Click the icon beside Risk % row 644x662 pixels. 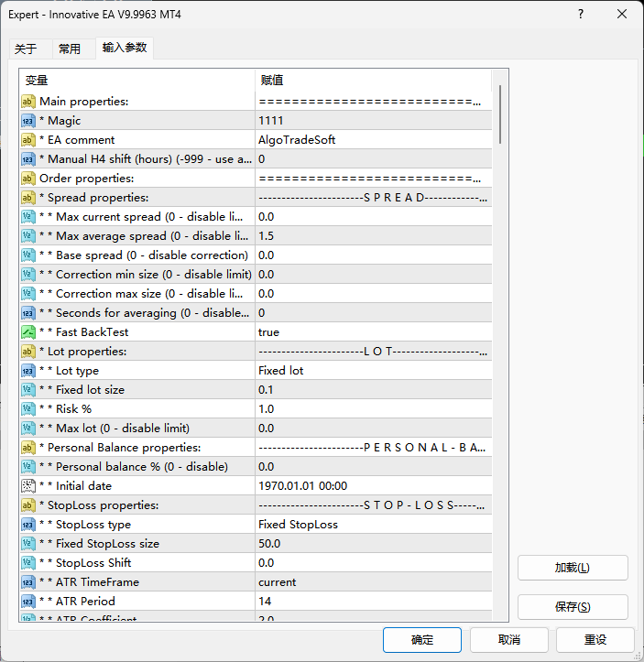[28, 409]
